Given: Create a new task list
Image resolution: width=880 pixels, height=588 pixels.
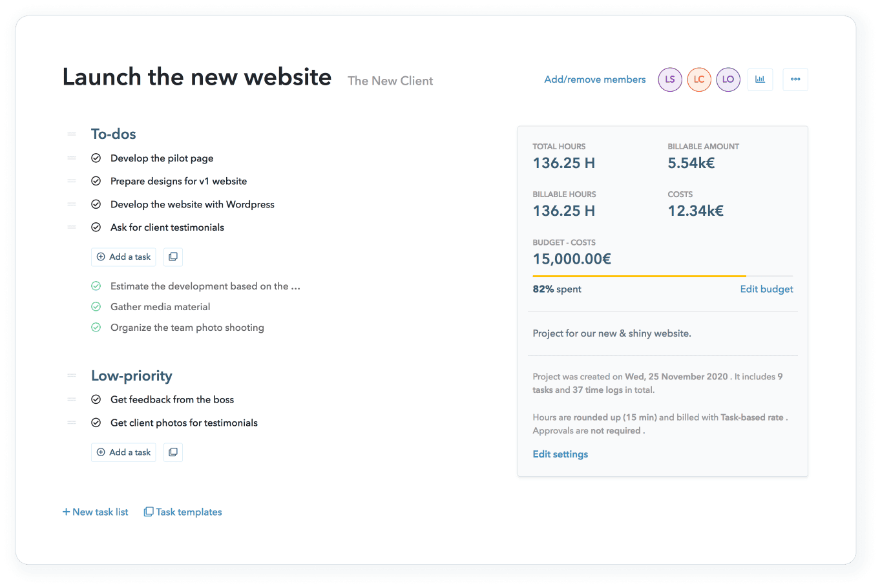Looking at the screenshot, I should [96, 512].
